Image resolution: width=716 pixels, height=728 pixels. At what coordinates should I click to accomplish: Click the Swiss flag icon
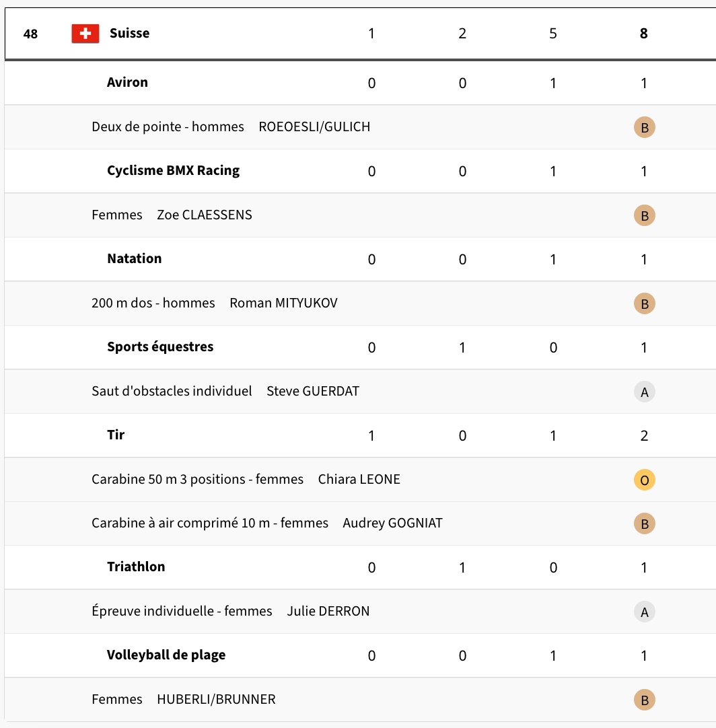click(85, 34)
